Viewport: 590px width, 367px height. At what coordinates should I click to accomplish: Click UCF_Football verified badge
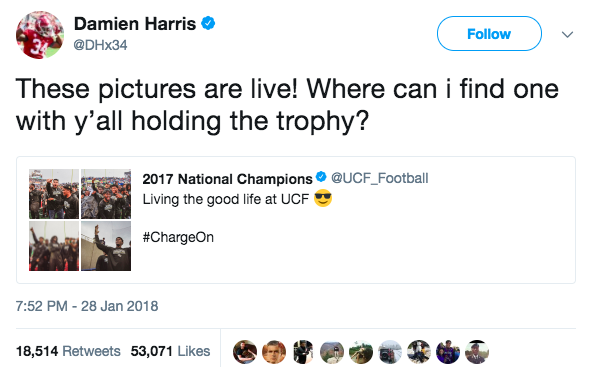point(321,177)
